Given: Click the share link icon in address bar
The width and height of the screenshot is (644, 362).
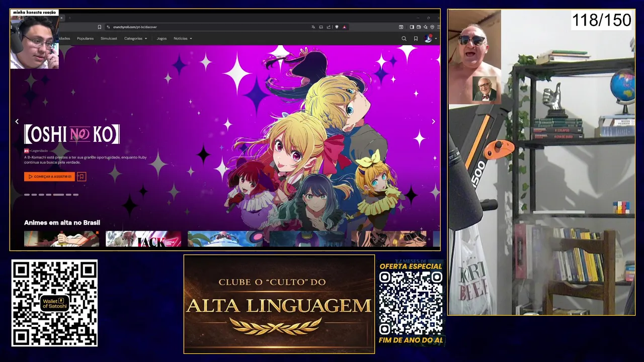Looking at the screenshot, I should coord(329,27).
